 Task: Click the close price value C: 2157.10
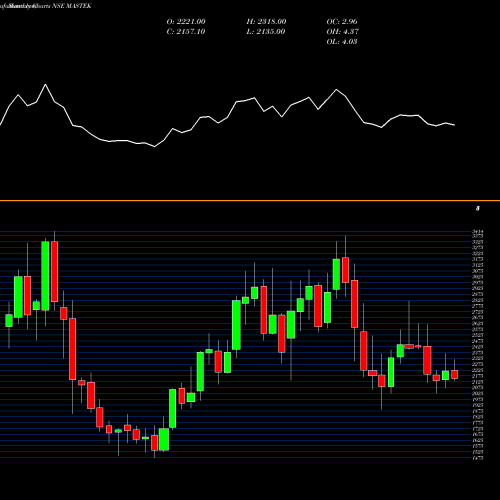tap(186, 32)
